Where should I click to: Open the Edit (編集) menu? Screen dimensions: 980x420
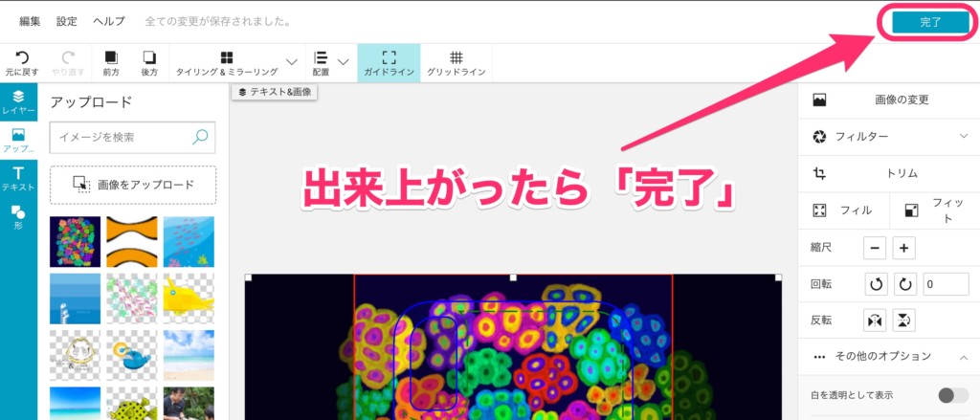30,20
